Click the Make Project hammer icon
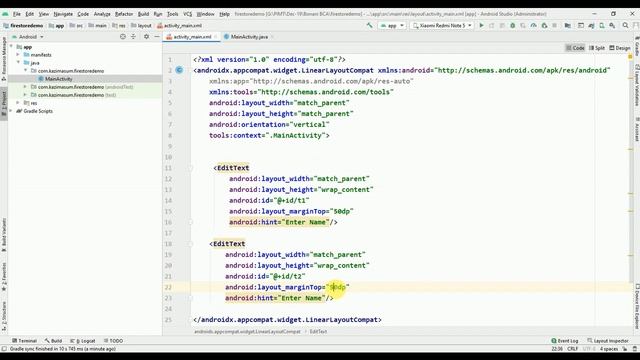Image resolution: width=640 pixels, height=360 pixels. [x=369, y=25]
